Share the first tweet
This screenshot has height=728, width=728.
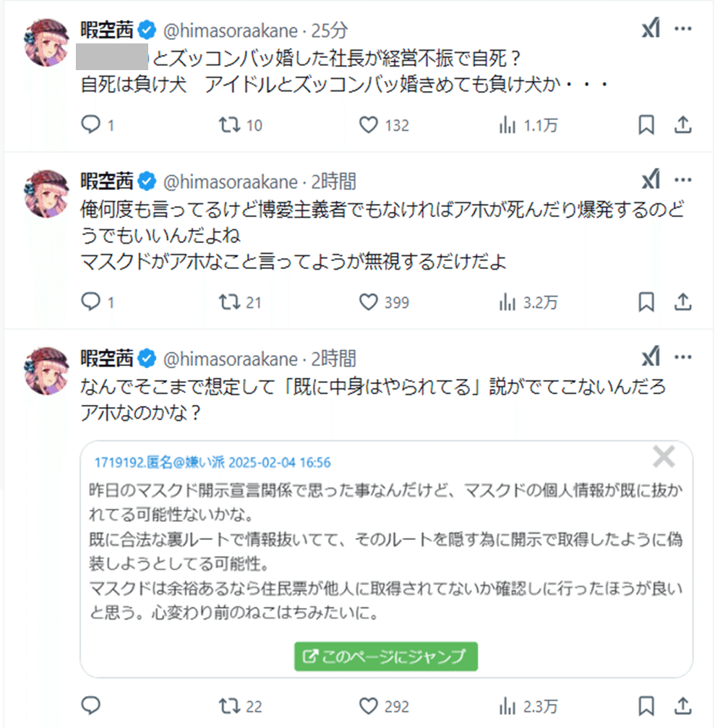683,125
